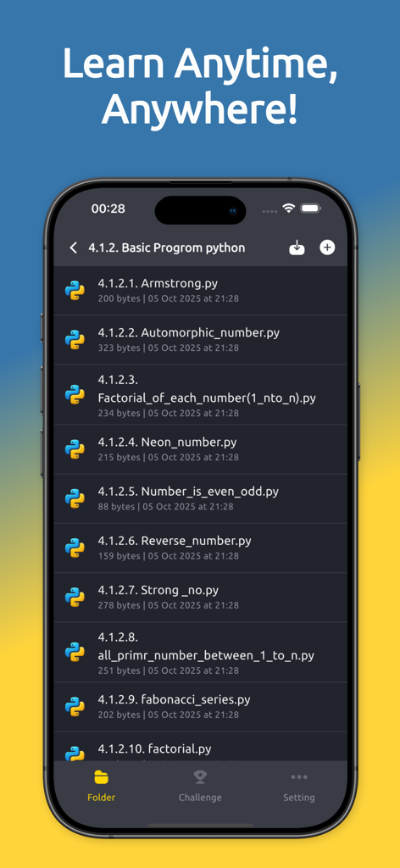Tap Python icon beside all_primr_number file
The width and height of the screenshot is (400, 868).
coord(75,652)
